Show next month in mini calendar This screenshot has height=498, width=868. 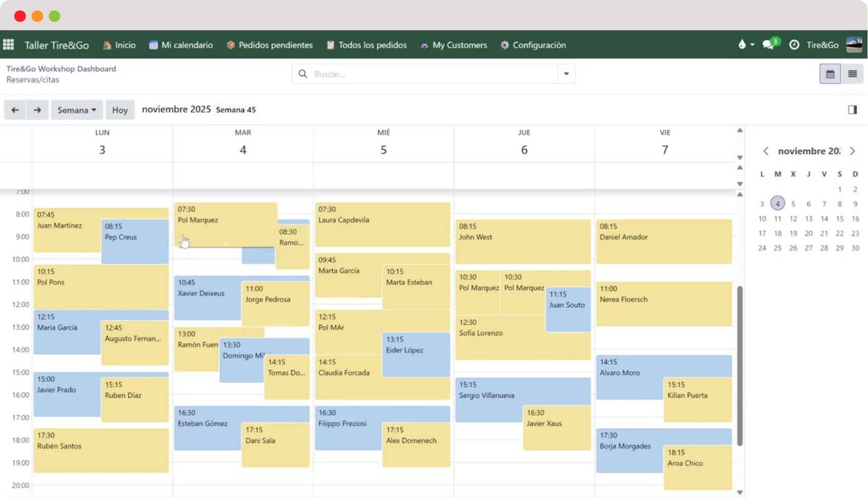[x=852, y=151]
